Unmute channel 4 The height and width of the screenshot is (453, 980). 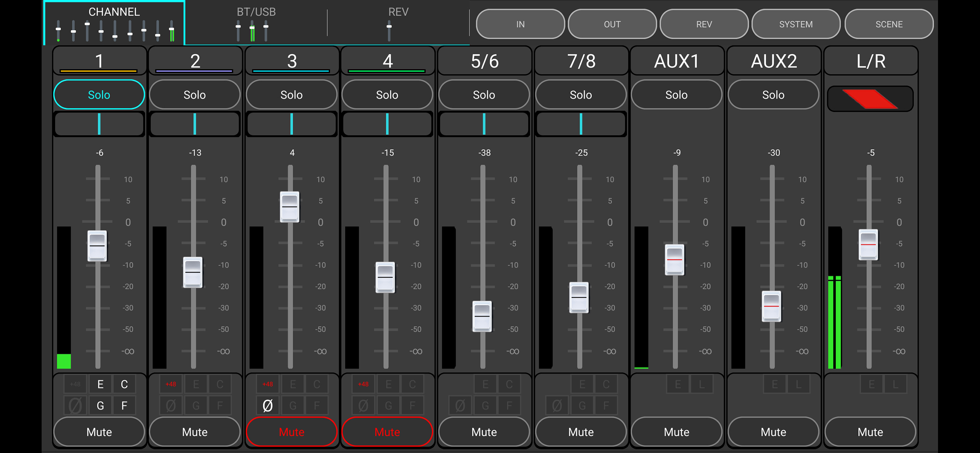pyautogui.click(x=387, y=432)
